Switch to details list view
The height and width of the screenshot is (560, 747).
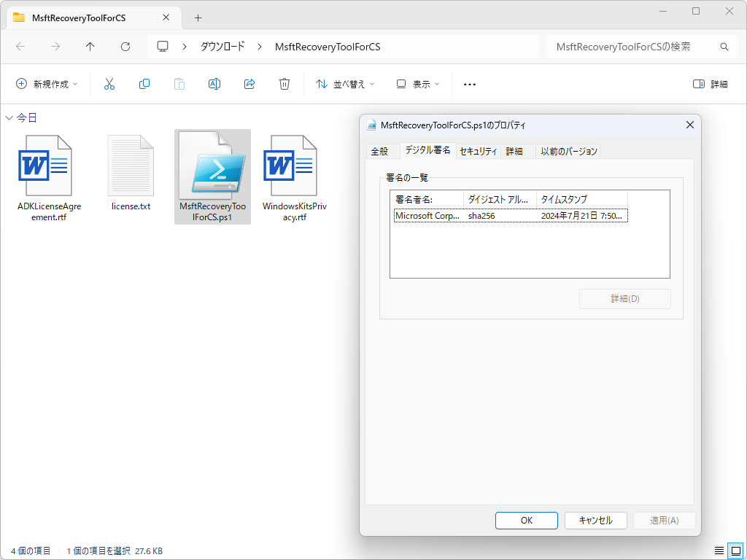click(x=719, y=551)
